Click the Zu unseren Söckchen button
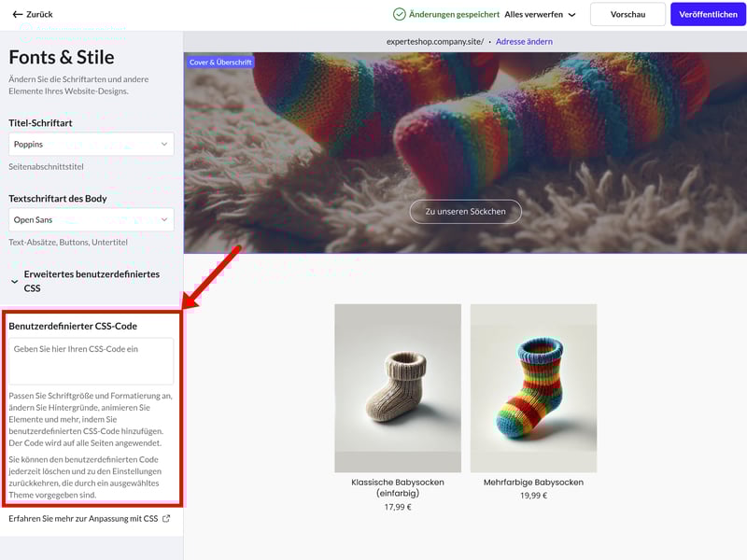The image size is (747, 560). (465, 212)
